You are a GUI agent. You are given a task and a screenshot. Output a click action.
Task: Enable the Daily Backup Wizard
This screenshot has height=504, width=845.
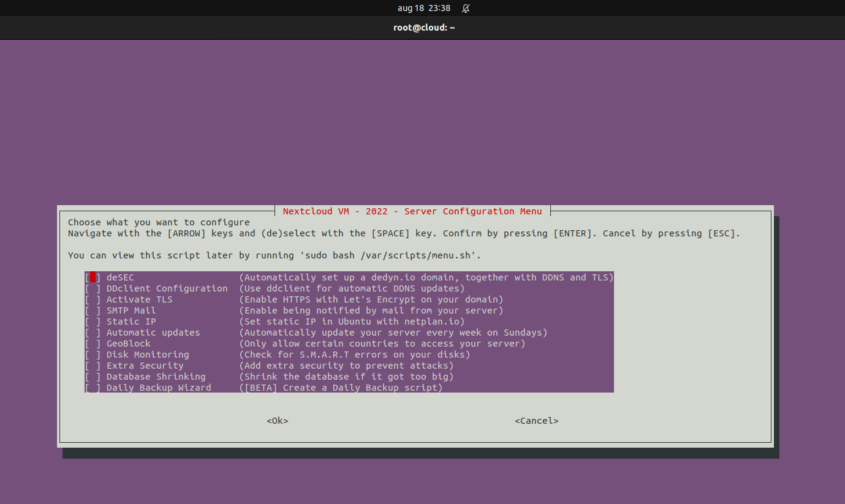pos(91,387)
